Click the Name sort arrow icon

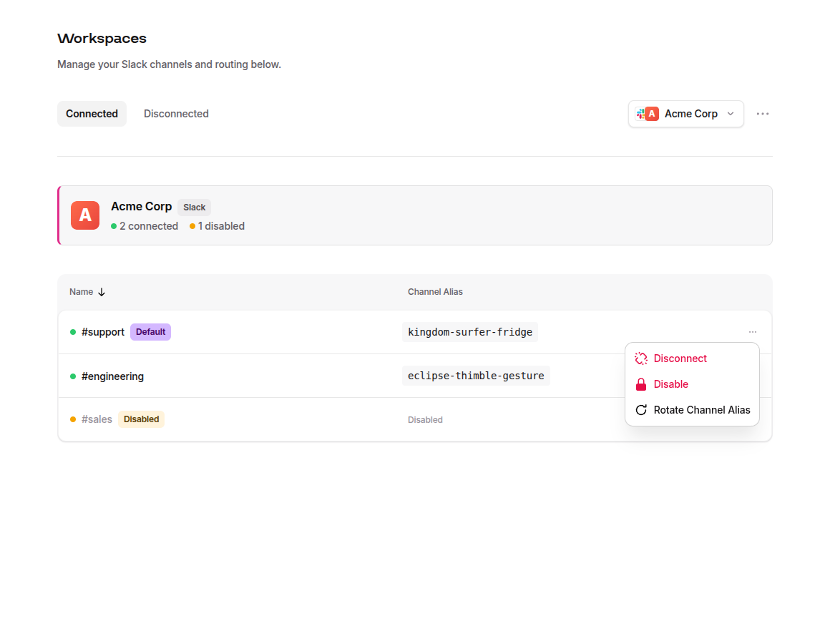(x=102, y=292)
